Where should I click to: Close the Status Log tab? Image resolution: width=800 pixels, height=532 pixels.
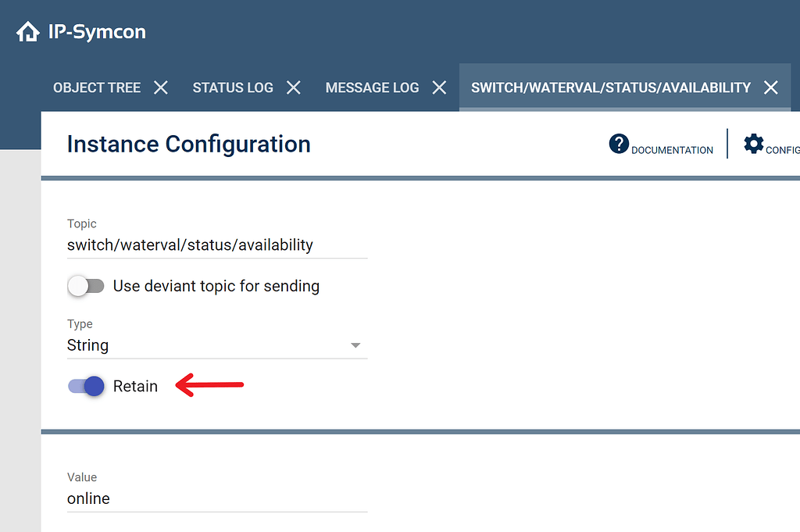pyautogui.click(x=294, y=87)
